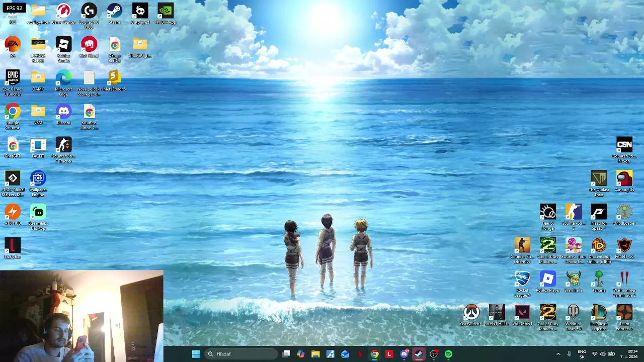Image resolution: width=644 pixels, height=362 pixels.
Task: Open File Explorer from the taskbar
Action: point(315,354)
